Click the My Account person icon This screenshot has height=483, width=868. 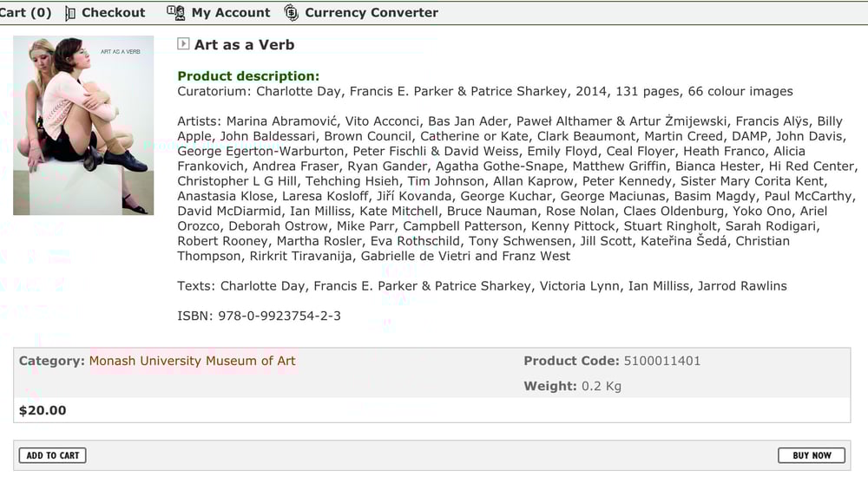(176, 13)
